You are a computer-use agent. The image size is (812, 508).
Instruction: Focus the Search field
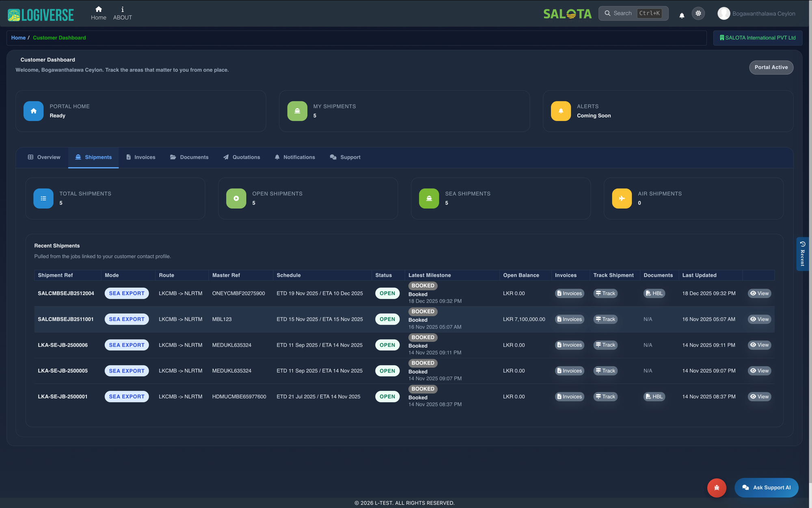633,13
